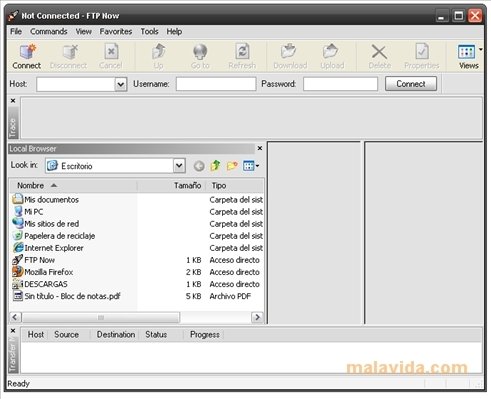This screenshot has height=399, width=491.
Task: Open the File menu
Action: 16,32
